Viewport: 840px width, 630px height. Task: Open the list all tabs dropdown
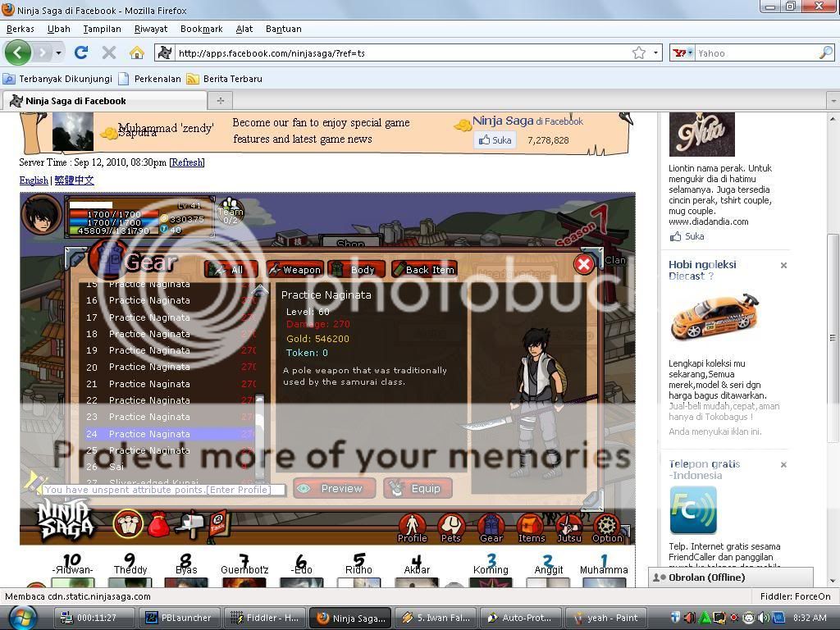[833, 100]
